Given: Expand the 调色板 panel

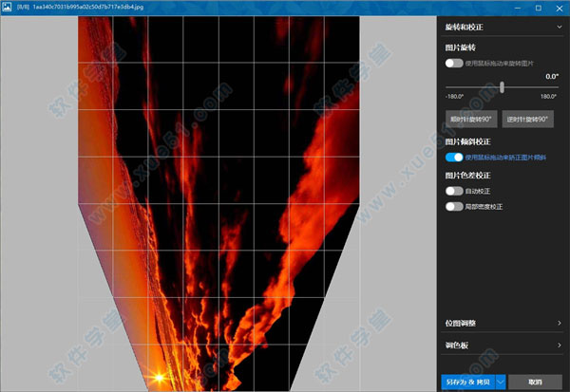Looking at the screenshot, I should tap(560, 345).
